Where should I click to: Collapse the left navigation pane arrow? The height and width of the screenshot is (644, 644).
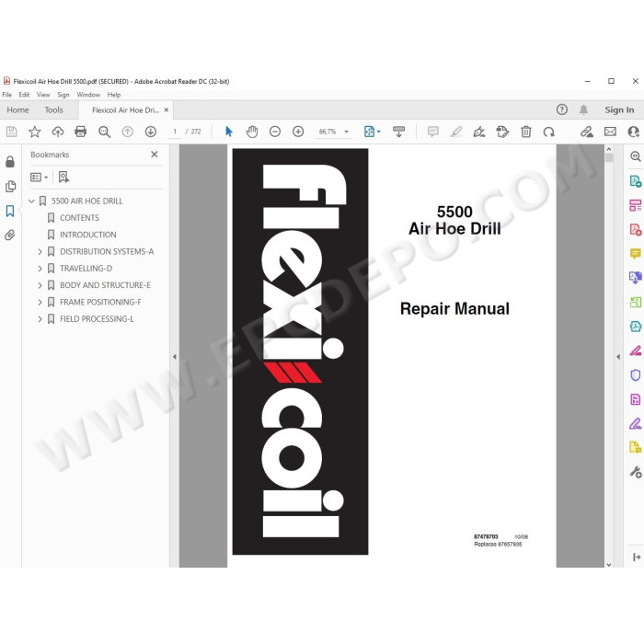tap(175, 357)
